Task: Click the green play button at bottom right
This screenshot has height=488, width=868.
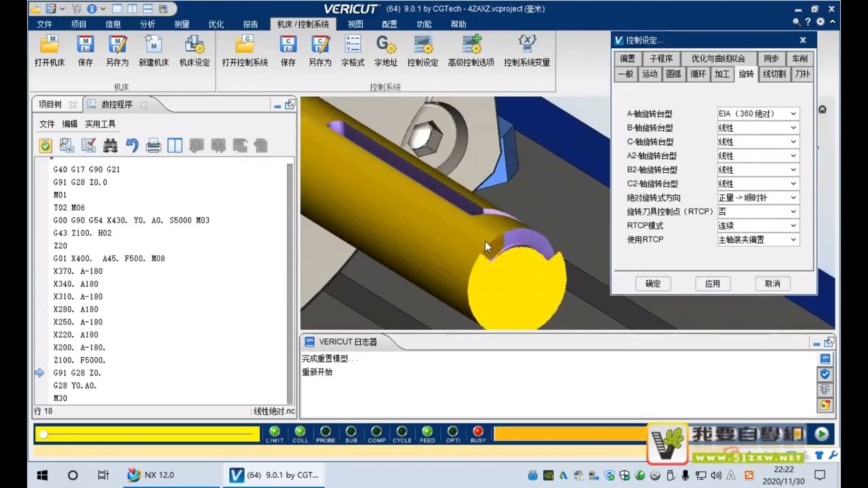Action: [822, 434]
